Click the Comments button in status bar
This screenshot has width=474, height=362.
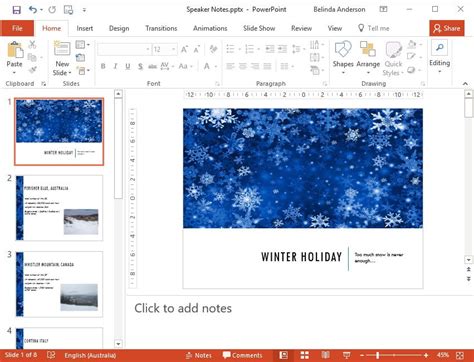242,355
